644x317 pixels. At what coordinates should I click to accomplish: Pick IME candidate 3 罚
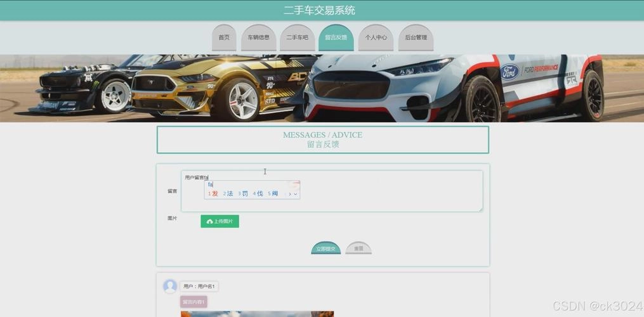point(244,193)
